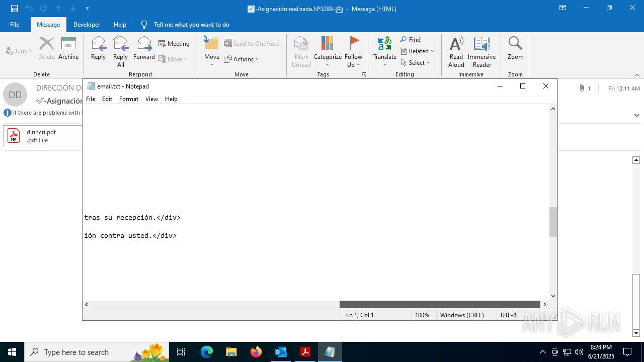Open Notepad's Edit menu

point(107,99)
